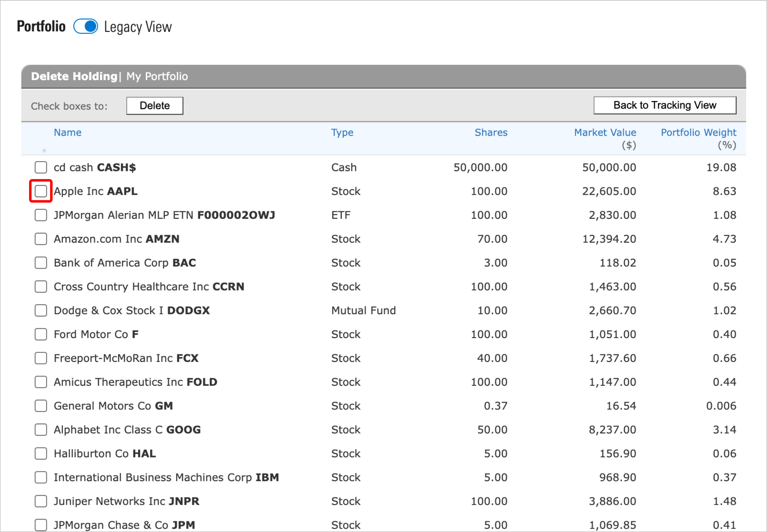Check the Amazon.com Inc AMZN checkbox
Image resolution: width=767 pixels, height=532 pixels.
[x=41, y=239]
